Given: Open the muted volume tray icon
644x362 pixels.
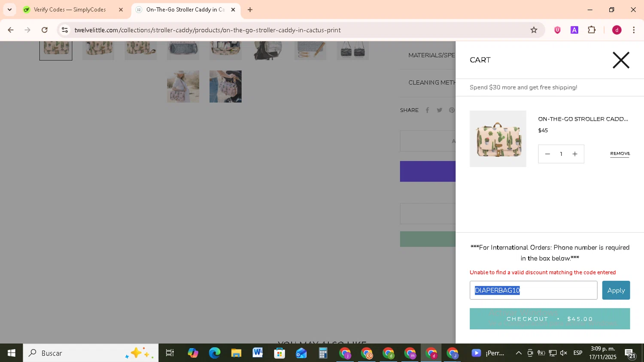Looking at the screenshot, I should click(564, 353).
